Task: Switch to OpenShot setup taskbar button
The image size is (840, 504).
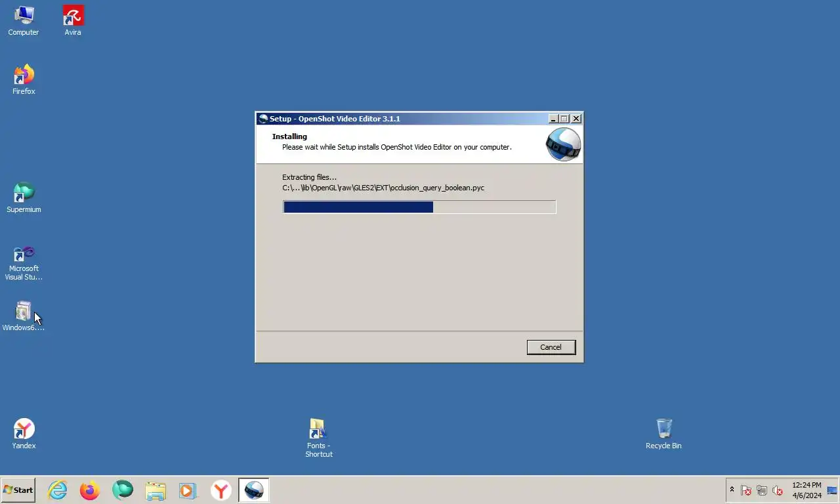Action: tap(253, 490)
